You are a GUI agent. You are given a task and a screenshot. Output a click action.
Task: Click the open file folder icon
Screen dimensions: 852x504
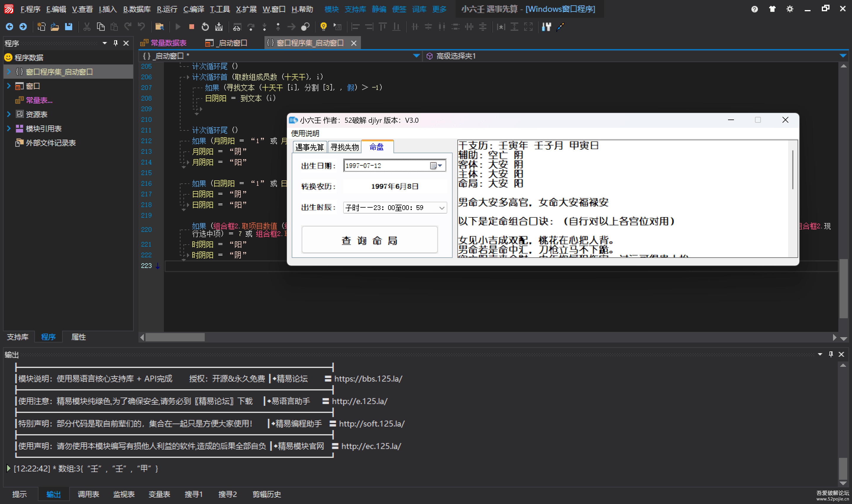[x=55, y=27]
